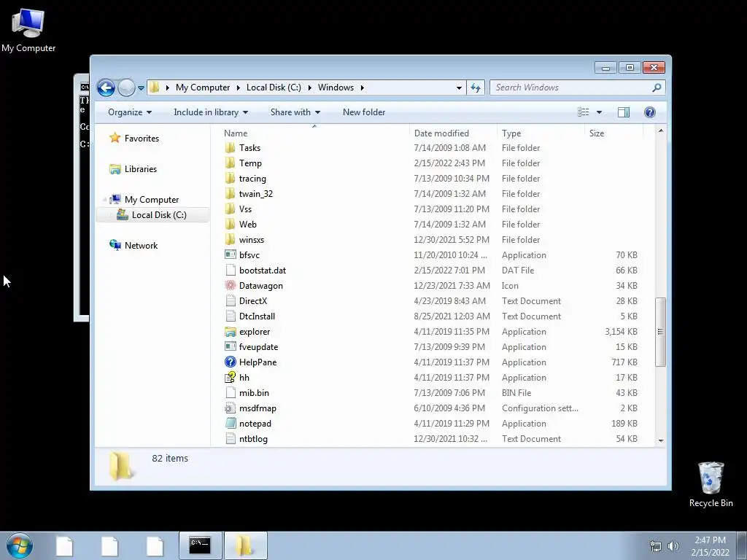747x560 pixels.
Task: Select the explorer application icon
Action: tap(230, 332)
